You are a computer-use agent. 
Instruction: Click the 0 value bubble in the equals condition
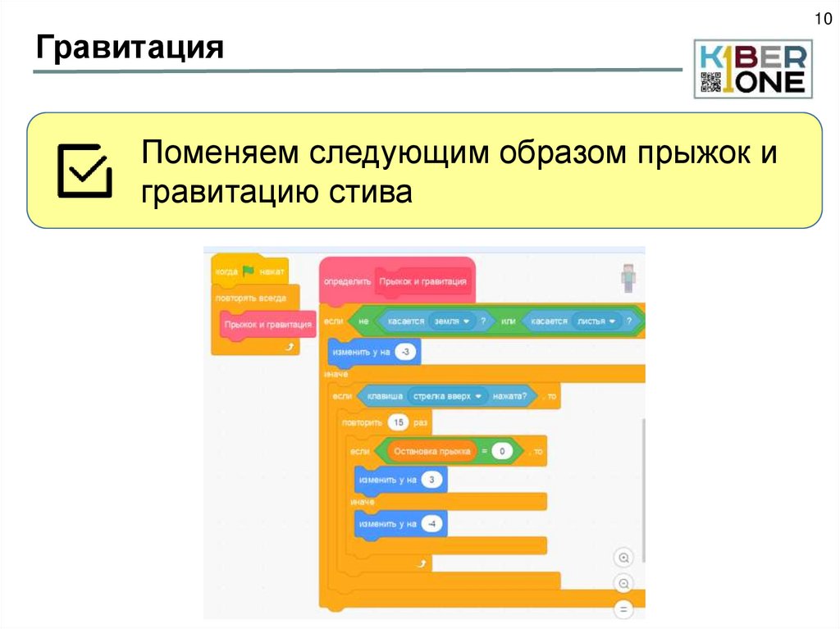[x=503, y=451]
